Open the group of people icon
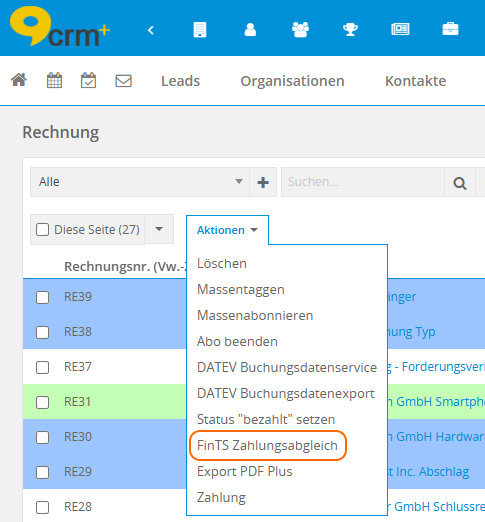Image resolution: width=485 pixels, height=522 pixels. click(x=300, y=30)
